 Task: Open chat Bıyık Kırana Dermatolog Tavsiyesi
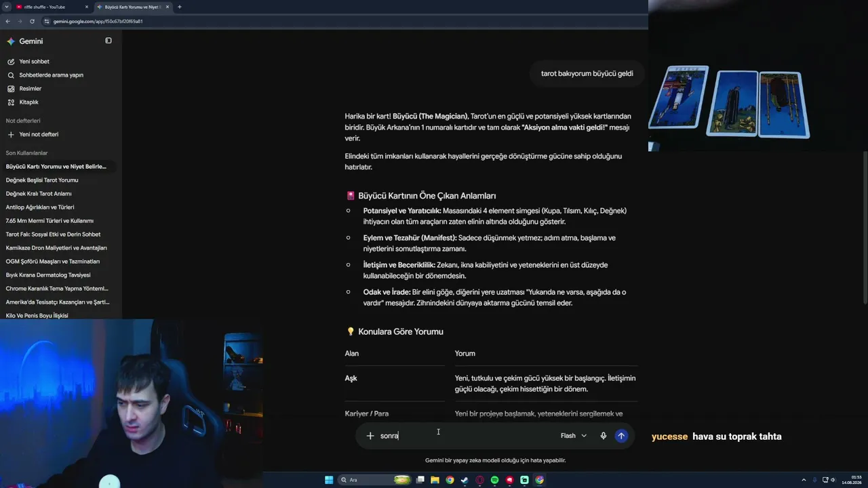point(48,275)
